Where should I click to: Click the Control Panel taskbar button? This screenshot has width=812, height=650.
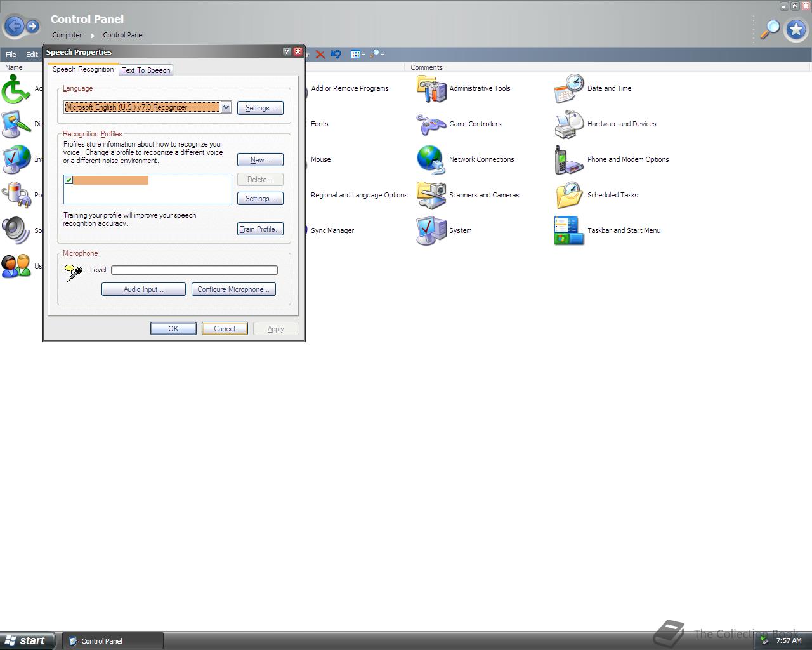113,640
